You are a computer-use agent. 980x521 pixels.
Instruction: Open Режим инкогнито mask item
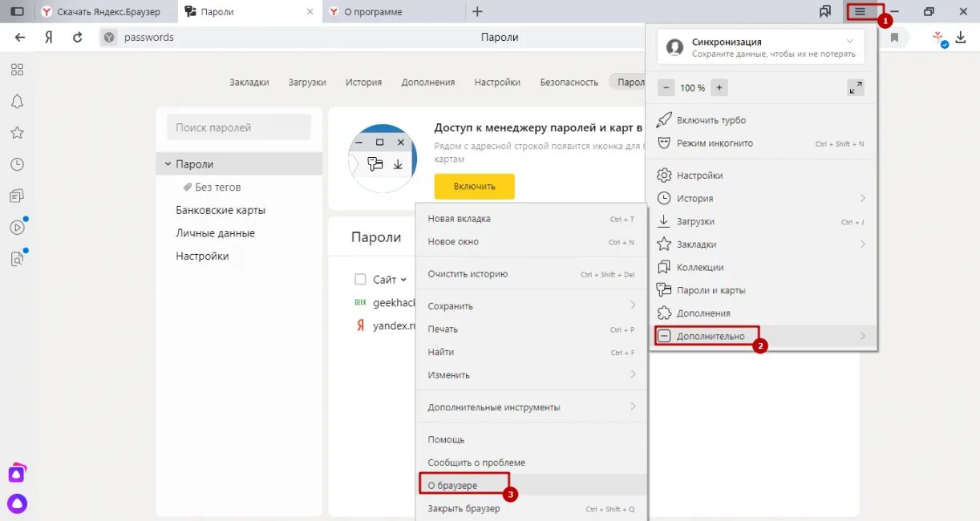[762, 143]
